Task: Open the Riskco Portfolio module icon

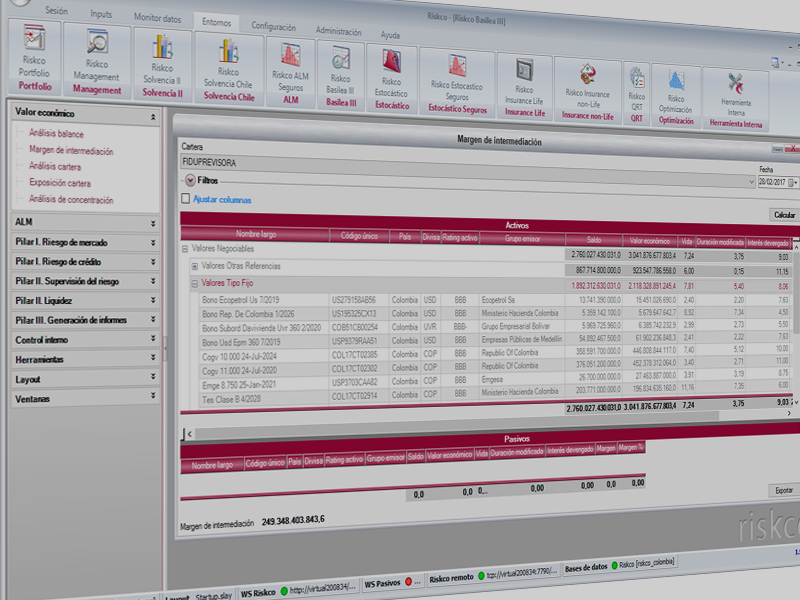Action: coord(34,39)
